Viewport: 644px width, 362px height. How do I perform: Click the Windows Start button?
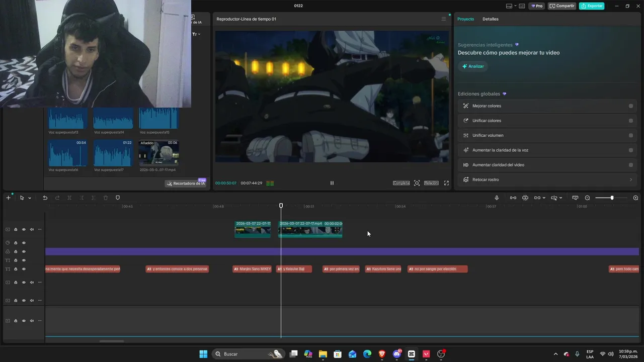pos(203,354)
